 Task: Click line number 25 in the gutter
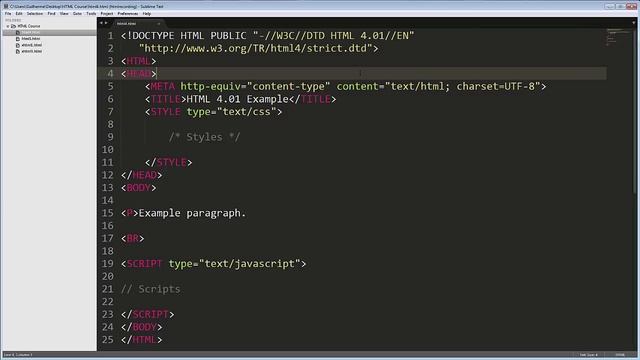click(108, 340)
